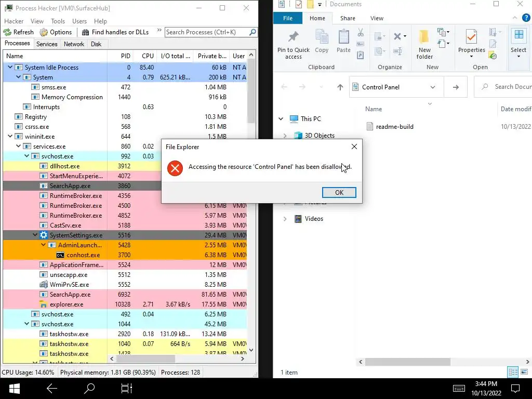Open Properties in the ribbon
This screenshot has width=532, height=399.
pos(471,45)
